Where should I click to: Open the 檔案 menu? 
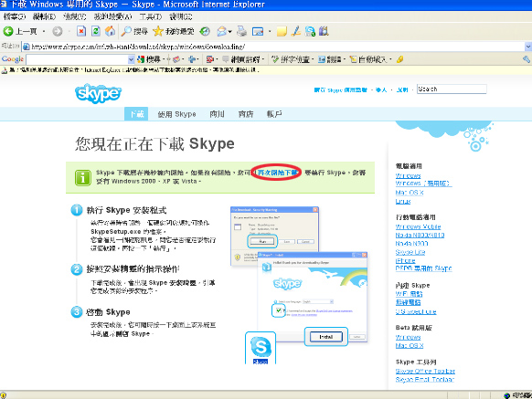pos(15,16)
